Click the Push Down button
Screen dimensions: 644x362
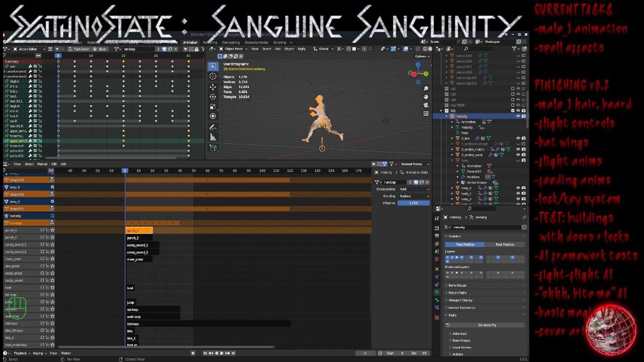tap(79, 49)
